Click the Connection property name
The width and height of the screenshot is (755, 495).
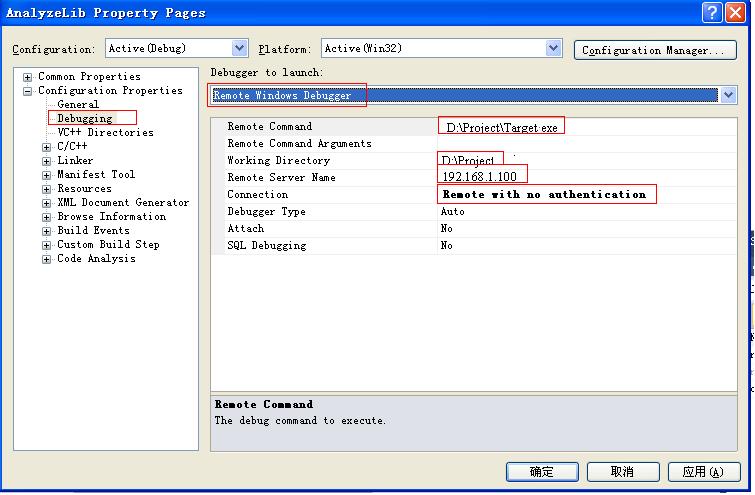tap(258, 194)
